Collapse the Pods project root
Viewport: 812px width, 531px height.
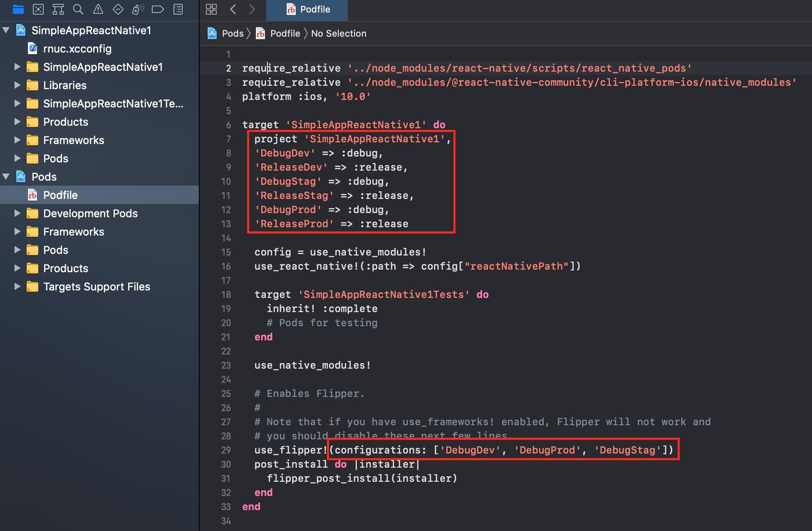(6, 177)
